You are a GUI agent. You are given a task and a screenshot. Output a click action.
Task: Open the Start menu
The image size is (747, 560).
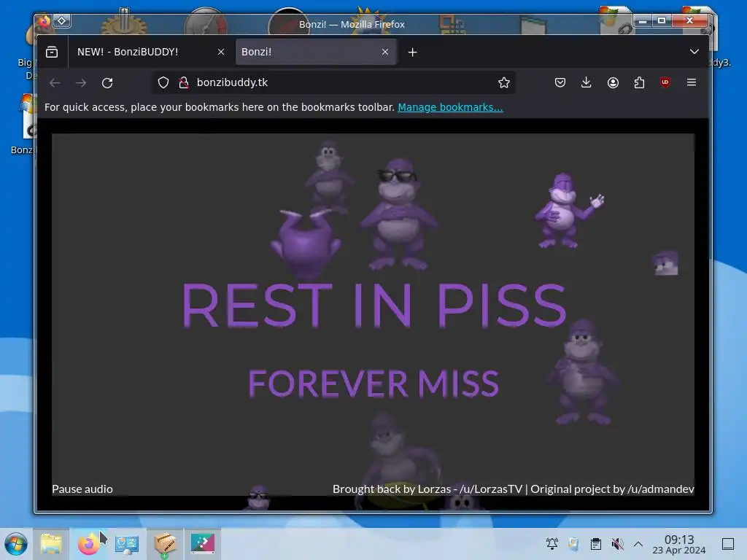tap(16, 544)
